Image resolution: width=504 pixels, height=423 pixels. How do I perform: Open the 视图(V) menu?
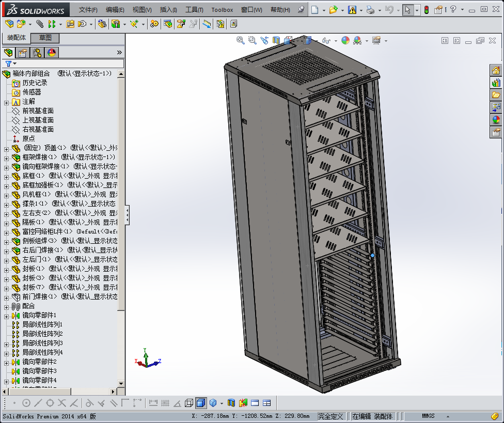tap(142, 10)
